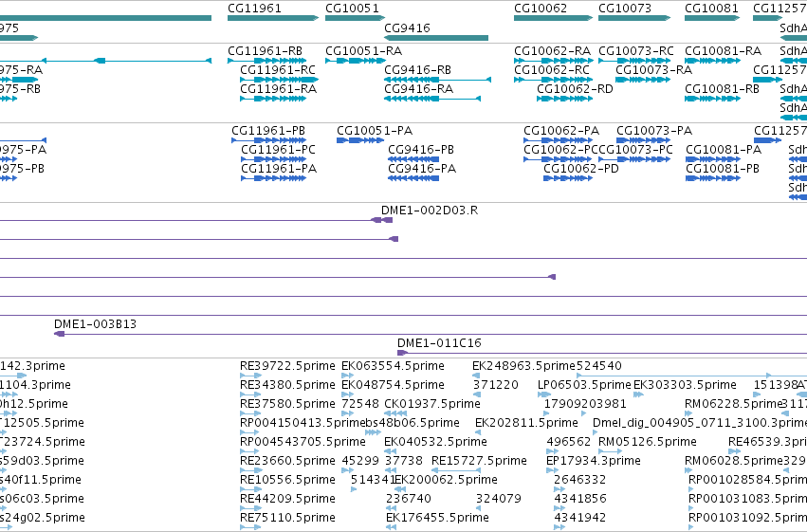This screenshot has width=807, height=532.
Task: Open transcript CG9416-RA
Action: 419,89
